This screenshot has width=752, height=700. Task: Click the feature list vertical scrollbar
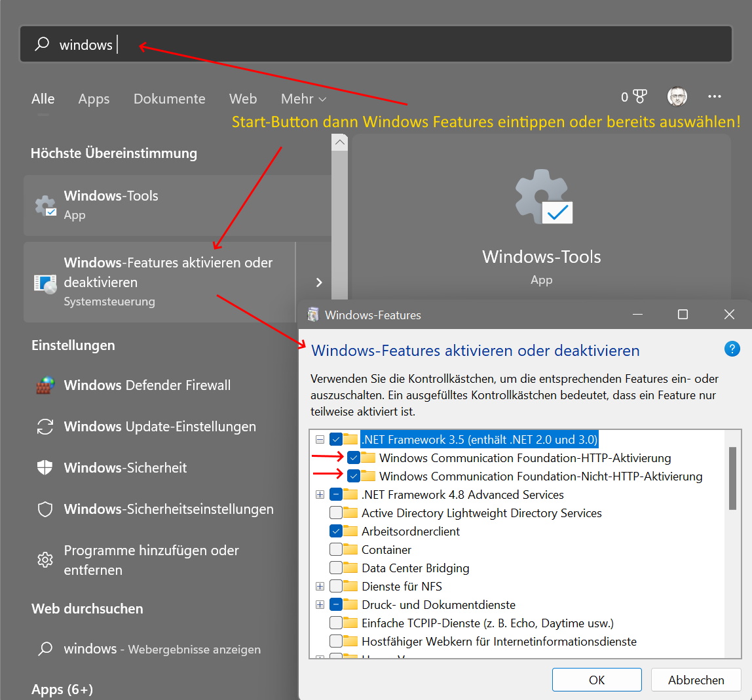[x=732, y=478]
